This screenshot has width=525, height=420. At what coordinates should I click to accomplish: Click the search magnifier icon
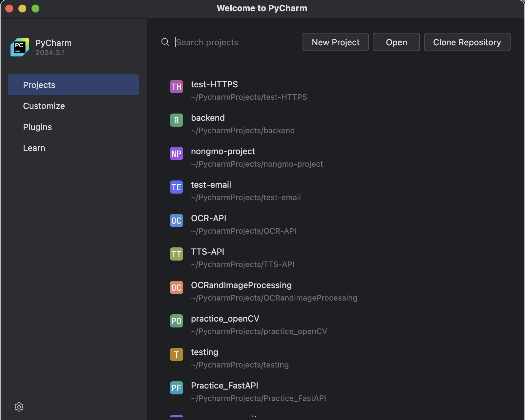[165, 42]
